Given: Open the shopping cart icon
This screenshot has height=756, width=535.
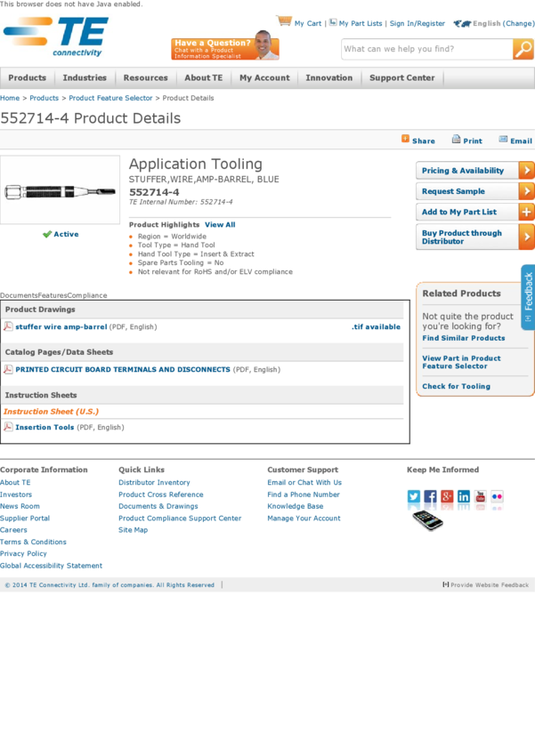Looking at the screenshot, I should click(x=284, y=21).
